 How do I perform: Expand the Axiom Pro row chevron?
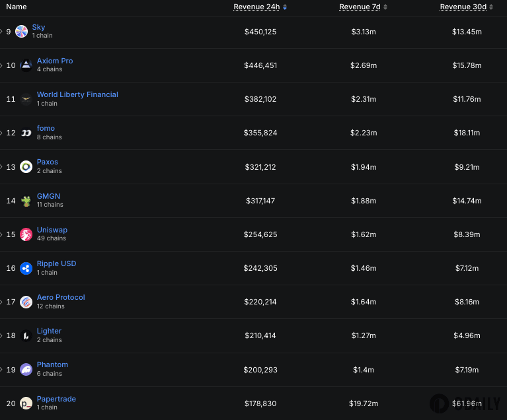pyautogui.click(x=1, y=65)
